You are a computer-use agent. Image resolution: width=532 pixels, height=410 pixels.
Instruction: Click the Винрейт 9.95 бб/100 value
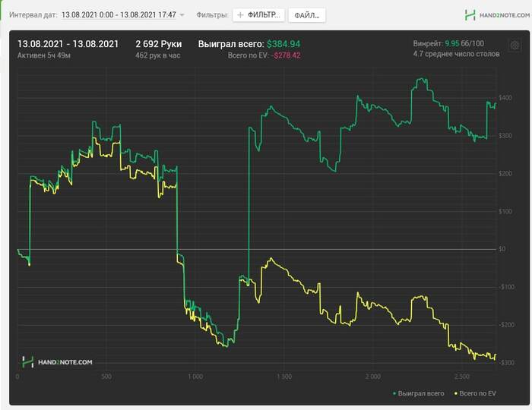pyautogui.click(x=448, y=43)
